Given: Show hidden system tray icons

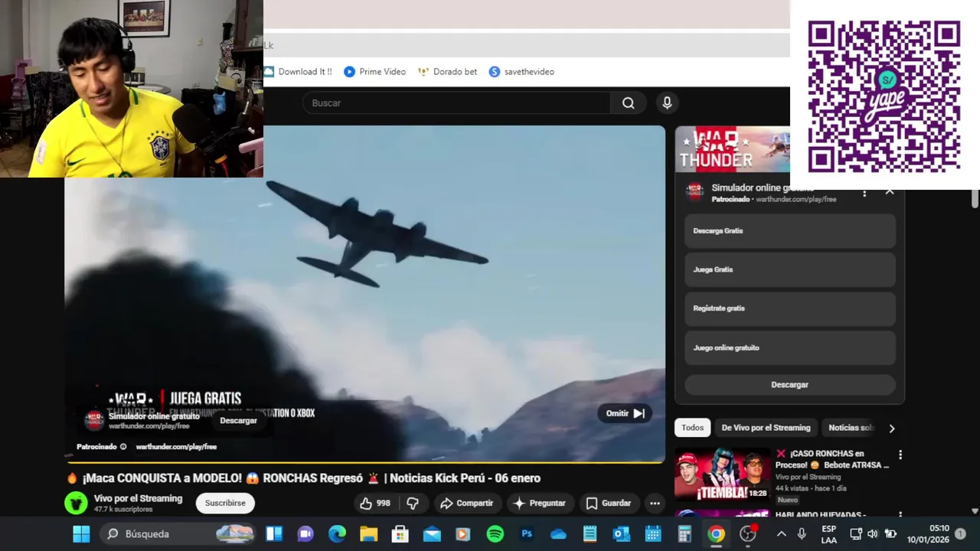Looking at the screenshot, I should coord(781,533).
